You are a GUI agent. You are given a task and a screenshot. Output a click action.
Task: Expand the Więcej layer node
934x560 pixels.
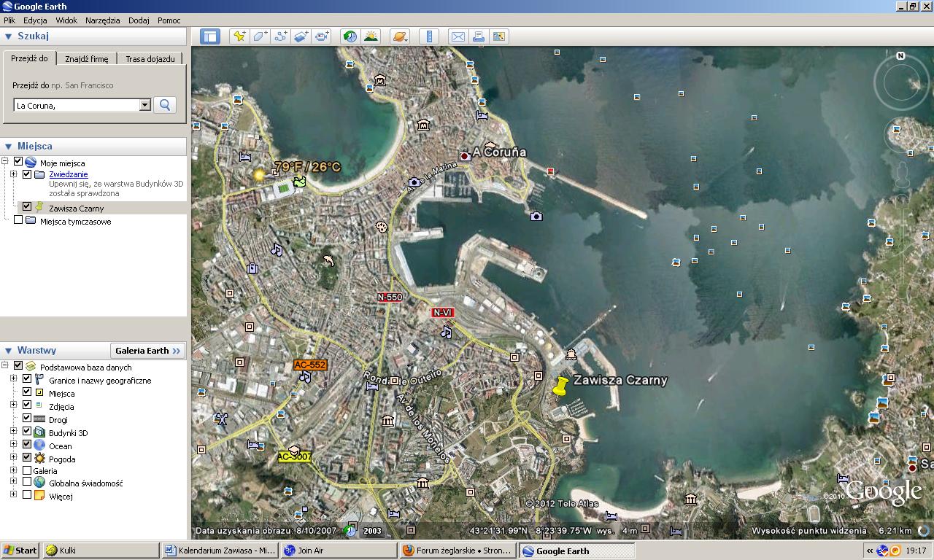pos(13,494)
